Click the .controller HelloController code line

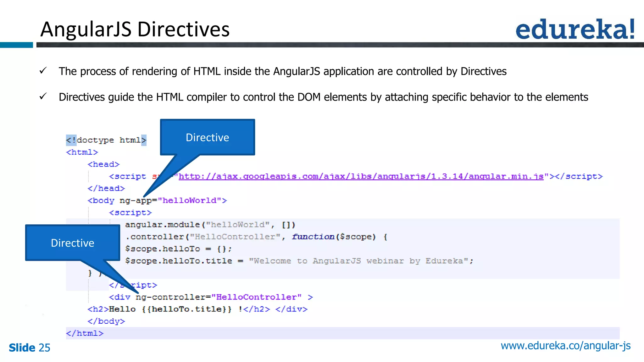pyautogui.click(x=256, y=237)
